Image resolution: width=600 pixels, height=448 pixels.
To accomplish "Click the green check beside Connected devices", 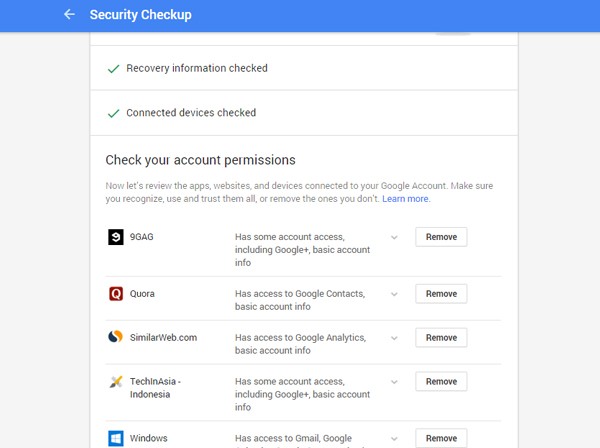I will click(114, 114).
